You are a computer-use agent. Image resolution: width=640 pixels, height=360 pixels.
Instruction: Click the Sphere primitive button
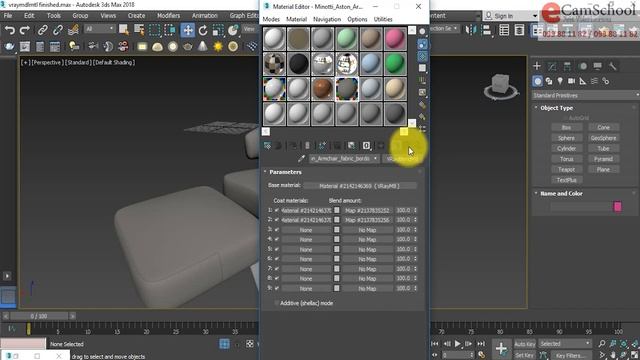[x=566, y=138]
